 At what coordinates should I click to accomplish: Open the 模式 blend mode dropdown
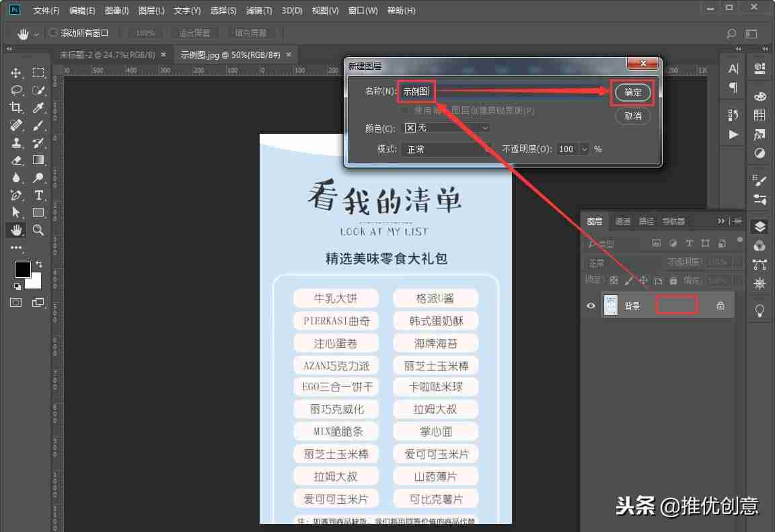[446, 149]
